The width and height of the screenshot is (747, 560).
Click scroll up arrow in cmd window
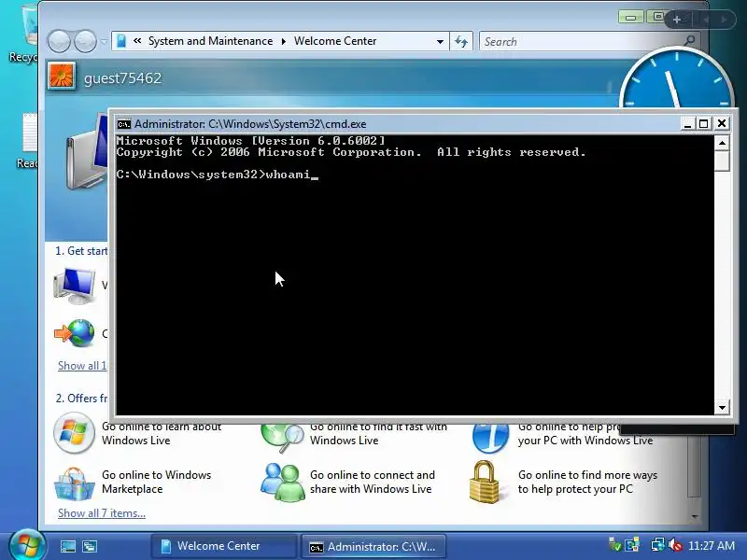tap(722, 143)
